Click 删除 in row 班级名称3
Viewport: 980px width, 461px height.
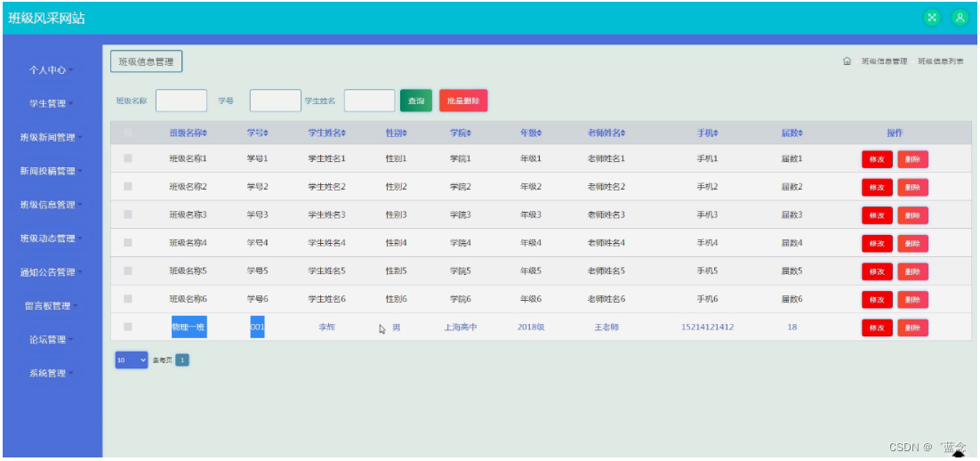pos(912,215)
